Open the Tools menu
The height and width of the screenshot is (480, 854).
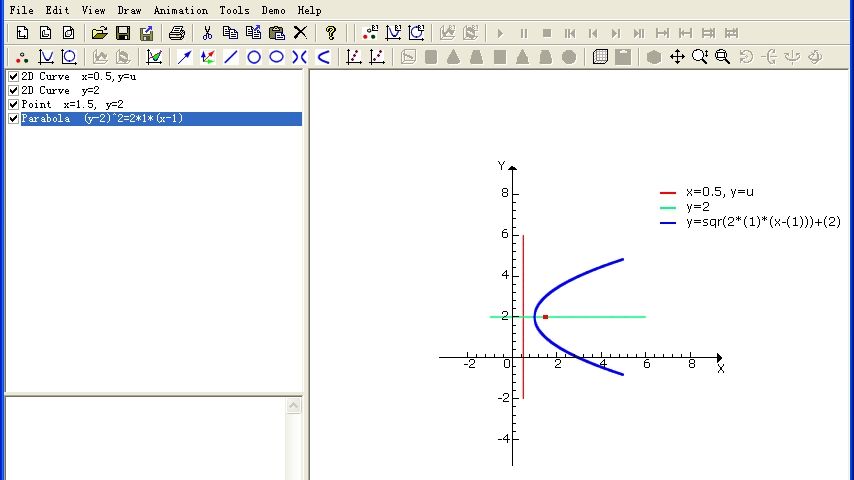click(x=234, y=10)
